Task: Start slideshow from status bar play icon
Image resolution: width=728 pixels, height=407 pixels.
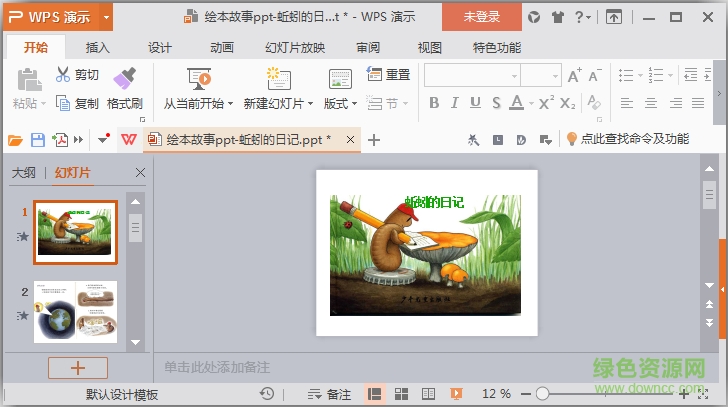Action: (456, 394)
